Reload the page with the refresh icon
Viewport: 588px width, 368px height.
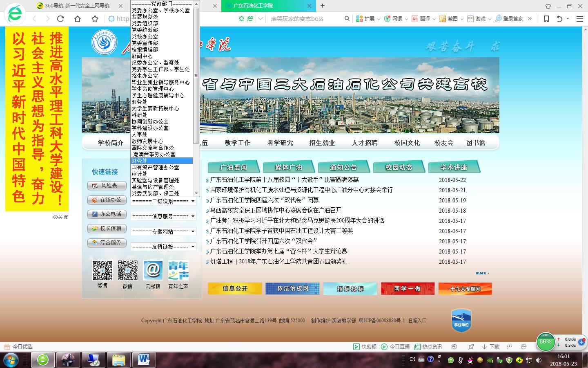60,18
